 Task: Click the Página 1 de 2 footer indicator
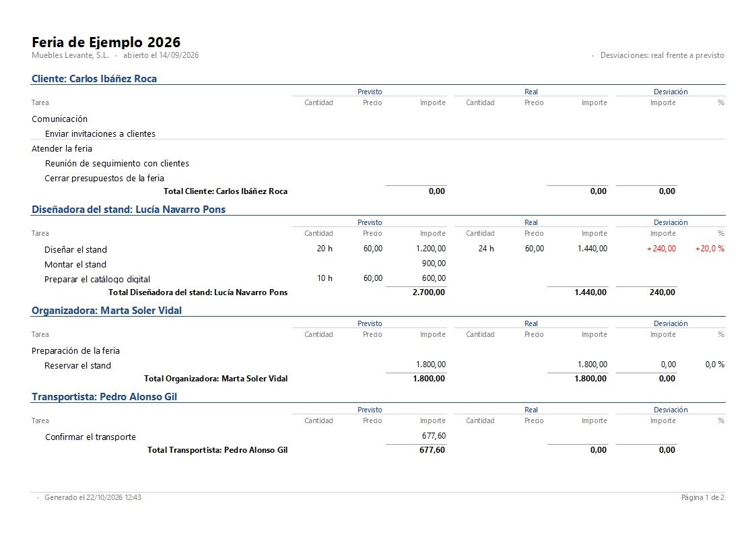[703, 497]
